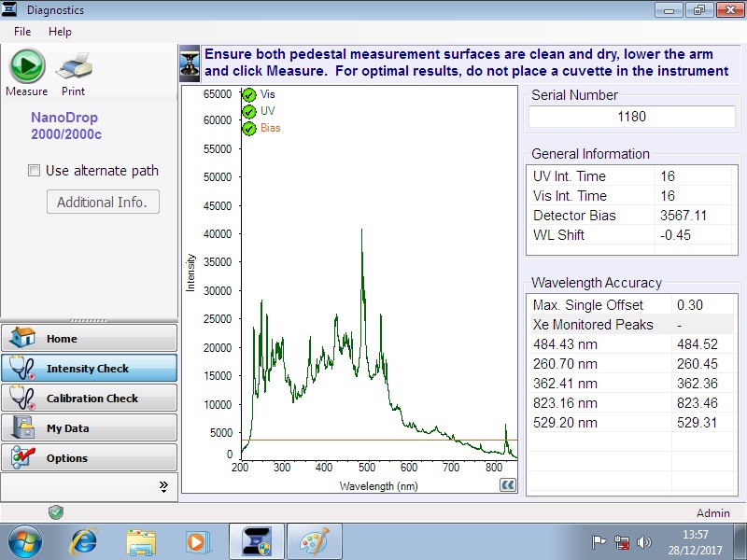The width and height of the screenshot is (747, 560).
Task: Open the Help menu
Action: coord(60,32)
